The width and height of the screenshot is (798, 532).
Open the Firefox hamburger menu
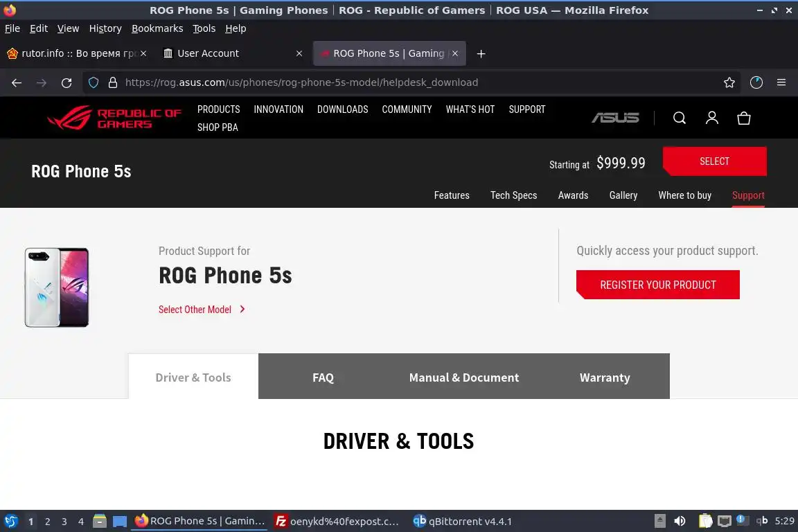[781, 82]
